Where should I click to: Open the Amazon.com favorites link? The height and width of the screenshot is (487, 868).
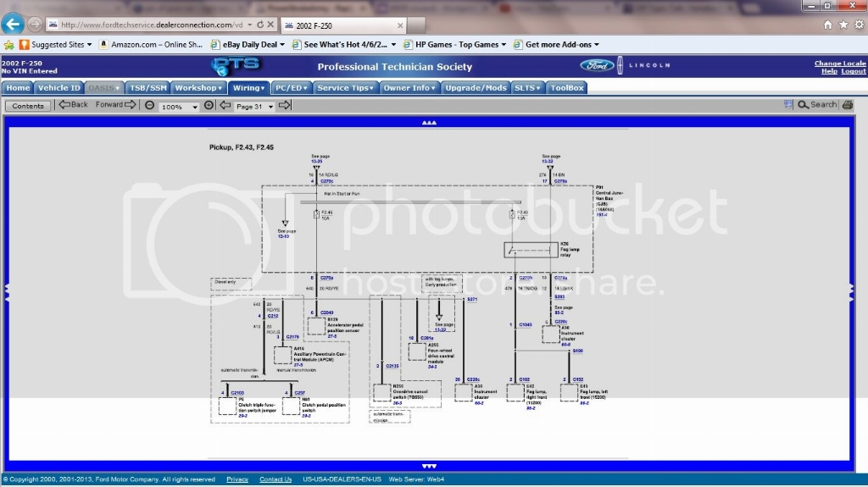point(151,45)
